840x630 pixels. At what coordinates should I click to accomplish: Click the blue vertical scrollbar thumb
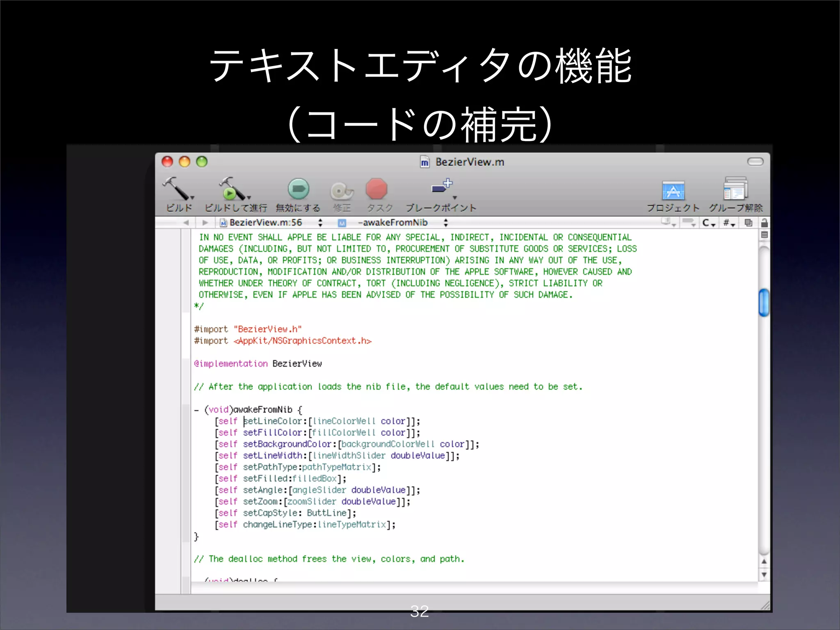tap(764, 303)
